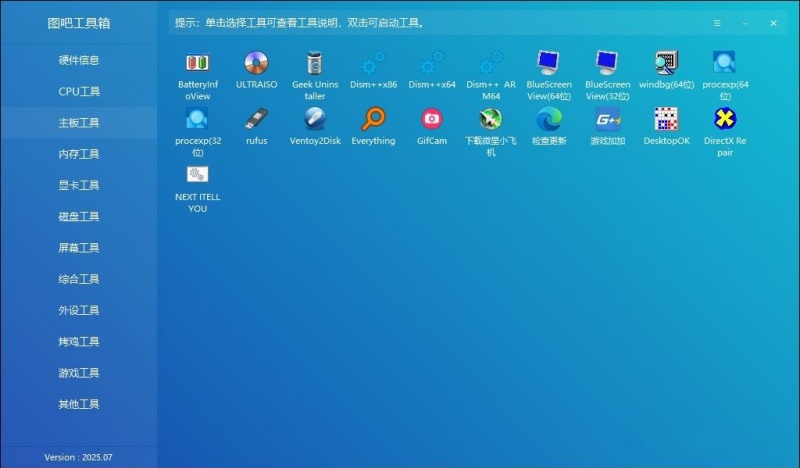Switch to the 其他工具 category
The height and width of the screenshot is (468, 800).
click(x=79, y=404)
